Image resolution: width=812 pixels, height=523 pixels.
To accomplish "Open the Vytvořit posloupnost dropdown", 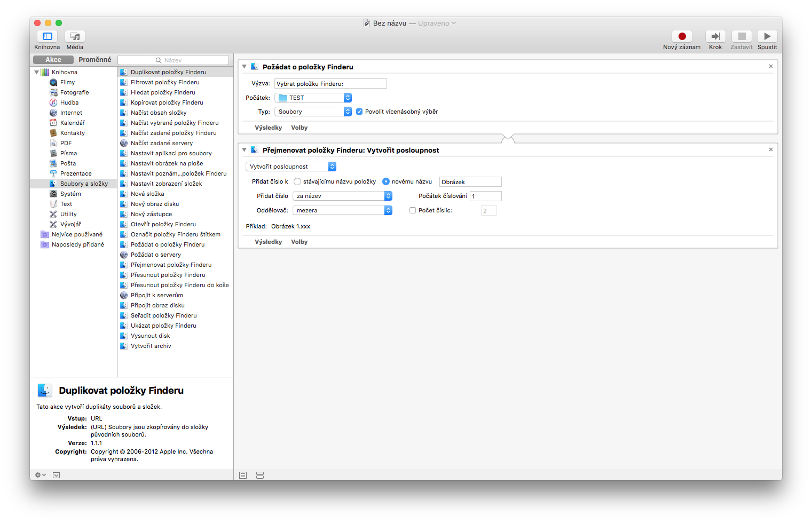I will point(291,167).
